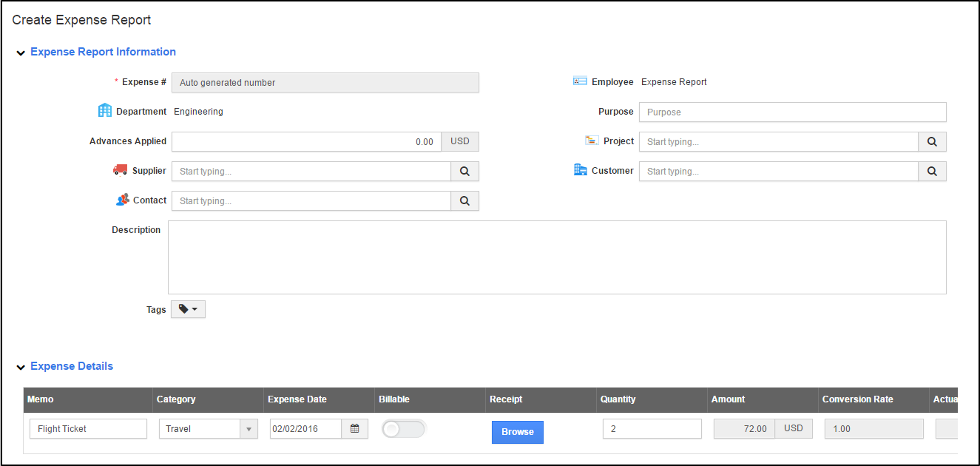Click the Department building icon
Screen dimensions: 980x466
click(x=105, y=111)
